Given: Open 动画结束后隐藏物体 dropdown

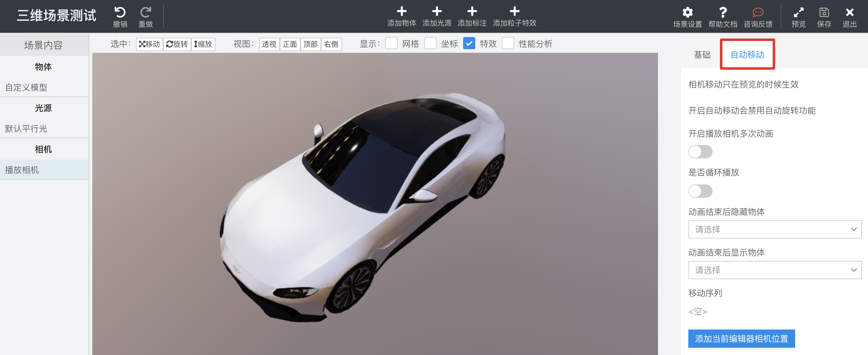Looking at the screenshot, I should [x=775, y=229].
